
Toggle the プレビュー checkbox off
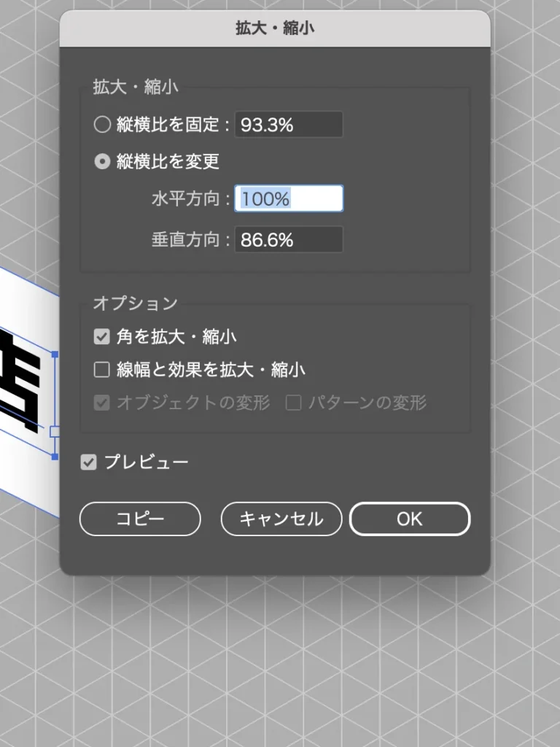click(88, 462)
